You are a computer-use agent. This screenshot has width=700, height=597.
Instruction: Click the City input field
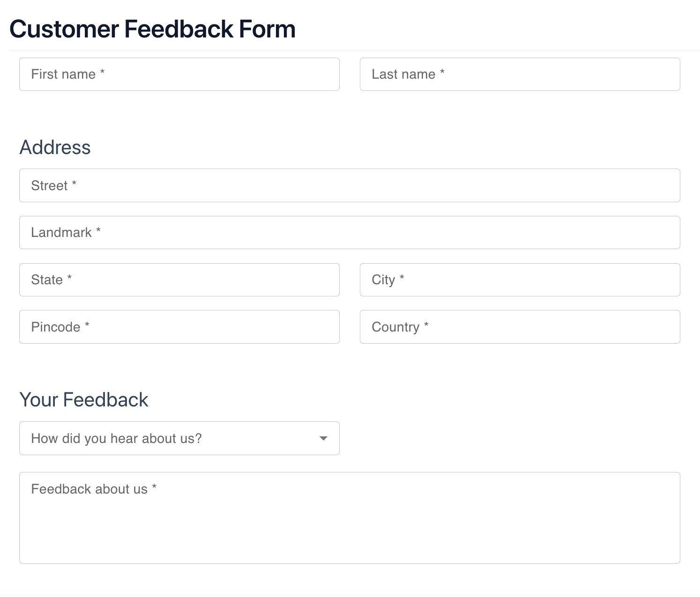click(x=520, y=280)
